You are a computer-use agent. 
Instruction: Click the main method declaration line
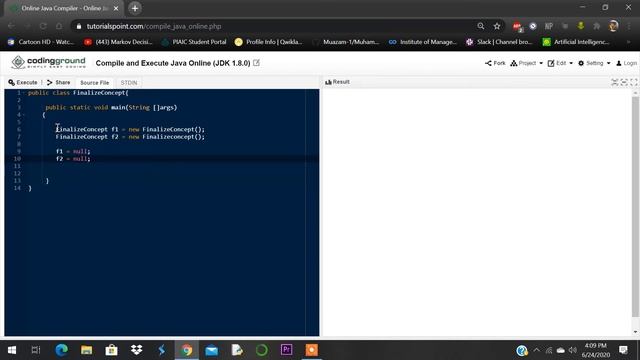(111, 108)
